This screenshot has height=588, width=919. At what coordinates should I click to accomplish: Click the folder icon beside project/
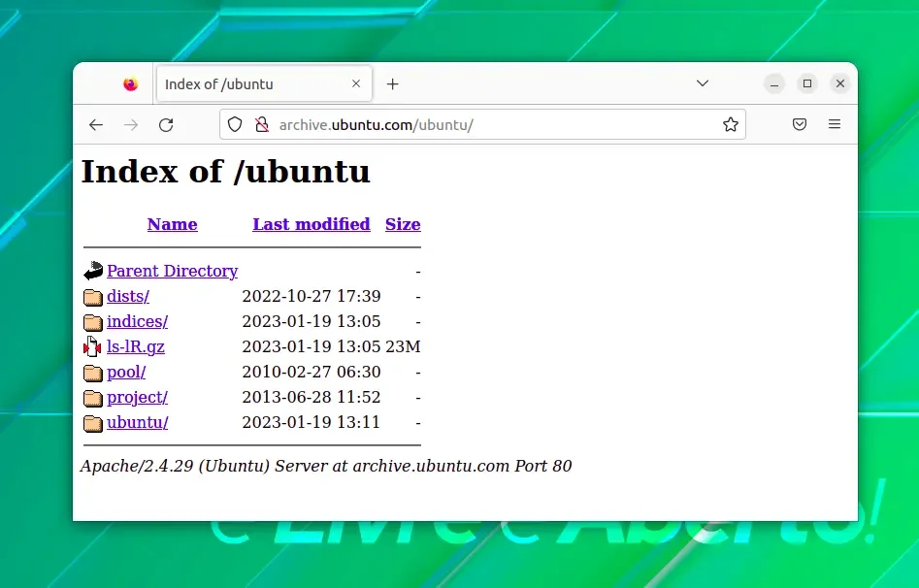92,398
